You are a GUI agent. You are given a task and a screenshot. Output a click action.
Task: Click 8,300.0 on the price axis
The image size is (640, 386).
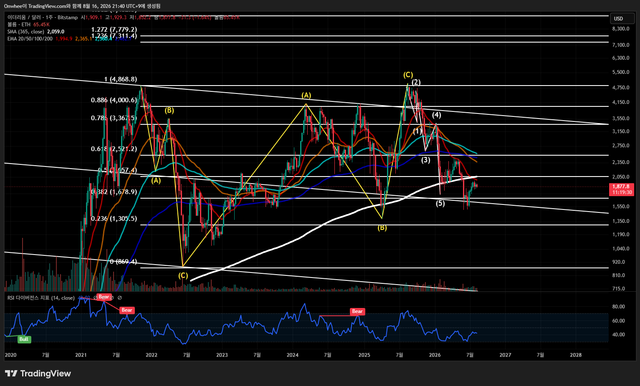click(621, 29)
